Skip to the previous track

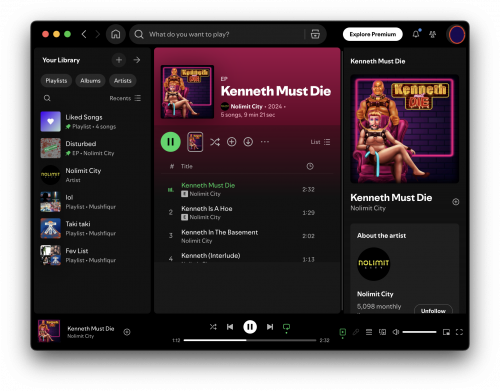tap(230, 327)
